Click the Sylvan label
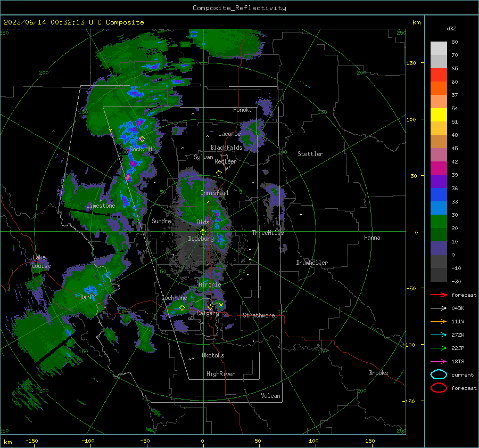Image resolution: width=479 pixels, height=448 pixels. point(203,157)
